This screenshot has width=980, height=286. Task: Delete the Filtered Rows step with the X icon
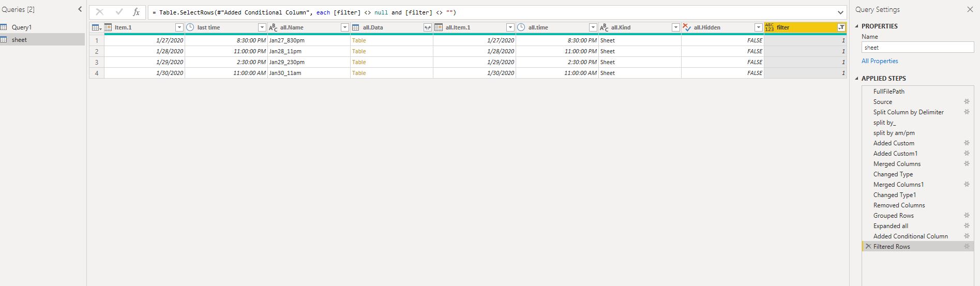(868, 247)
